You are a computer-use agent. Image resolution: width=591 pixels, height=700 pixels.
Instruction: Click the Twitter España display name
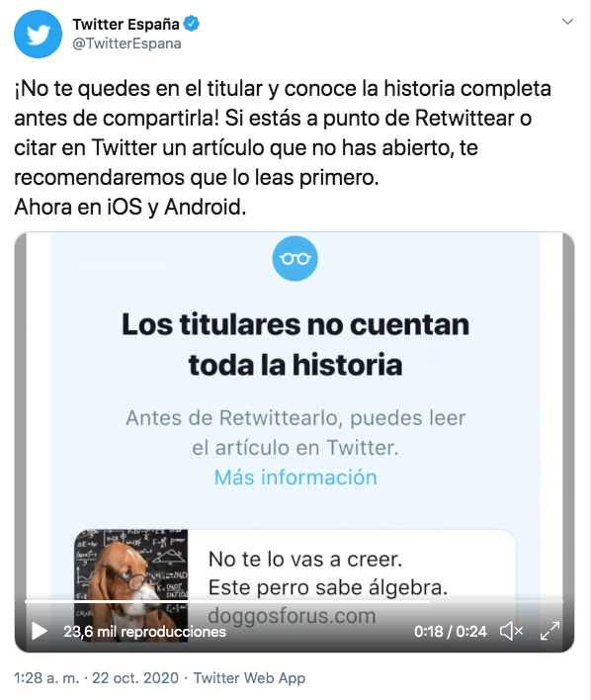126,24
